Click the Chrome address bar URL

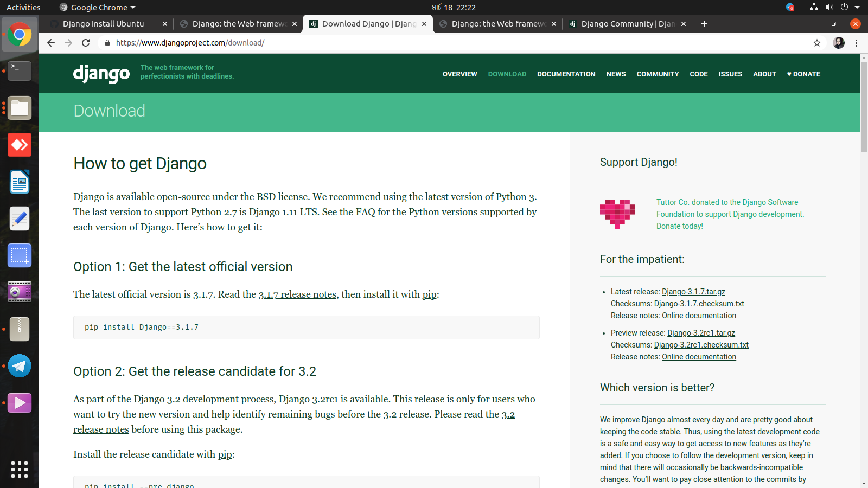coord(190,43)
